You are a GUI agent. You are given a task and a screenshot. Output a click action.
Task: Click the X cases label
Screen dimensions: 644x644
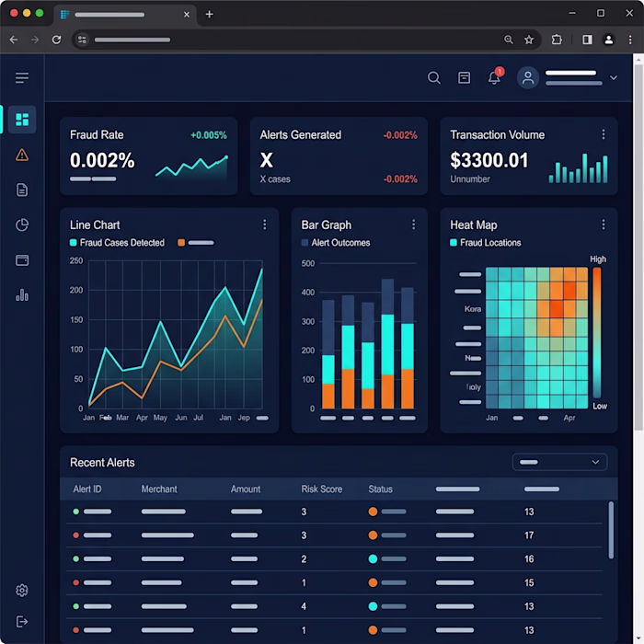pyautogui.click(x=275, y=179)
